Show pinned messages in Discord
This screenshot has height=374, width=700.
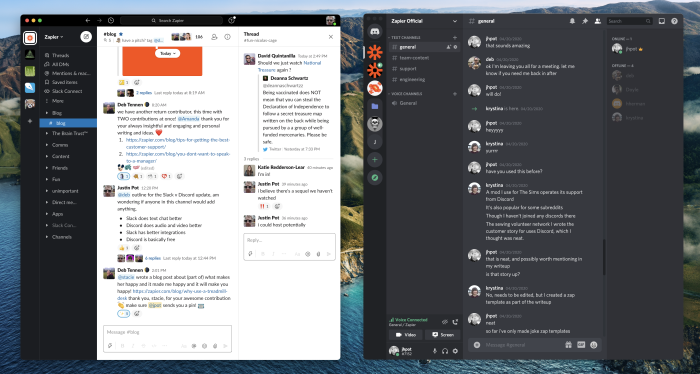585,21
